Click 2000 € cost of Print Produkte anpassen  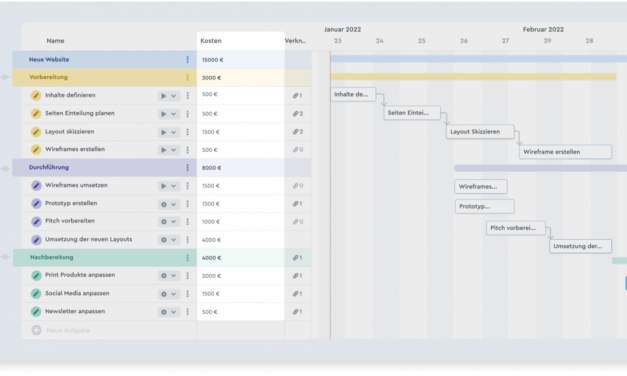point(240,276)
